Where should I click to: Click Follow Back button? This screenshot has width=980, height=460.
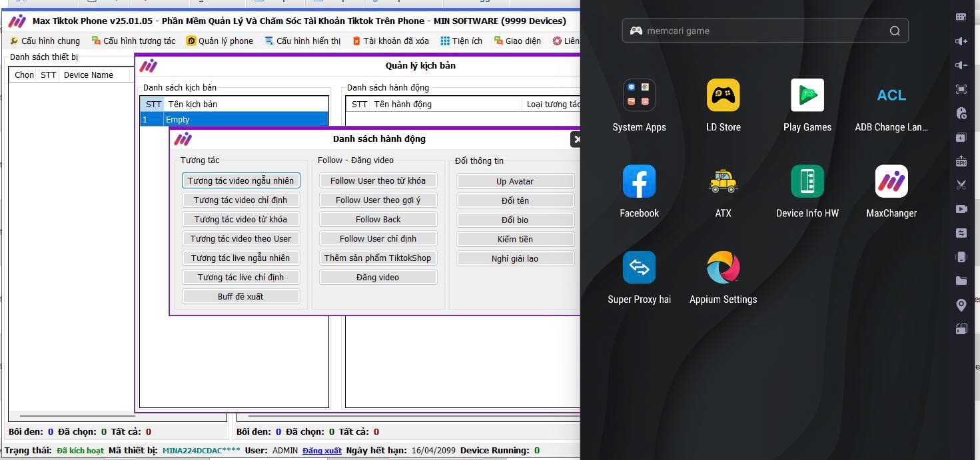point(378,219)
